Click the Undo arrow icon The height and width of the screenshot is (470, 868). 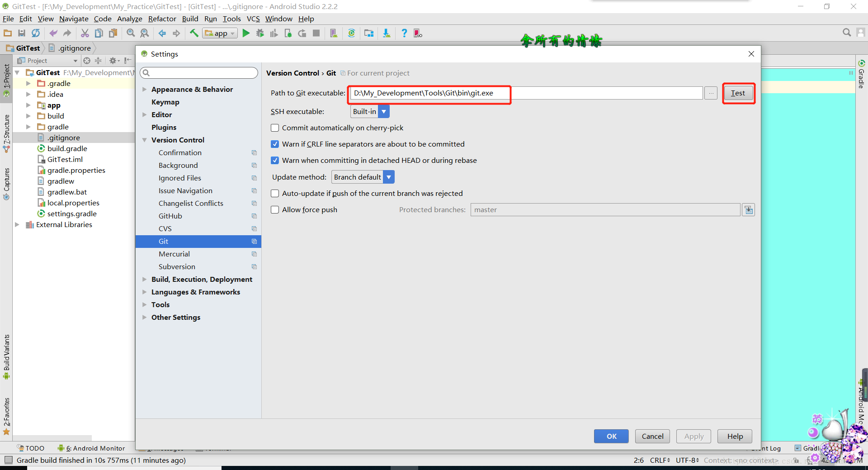[53, 33]
